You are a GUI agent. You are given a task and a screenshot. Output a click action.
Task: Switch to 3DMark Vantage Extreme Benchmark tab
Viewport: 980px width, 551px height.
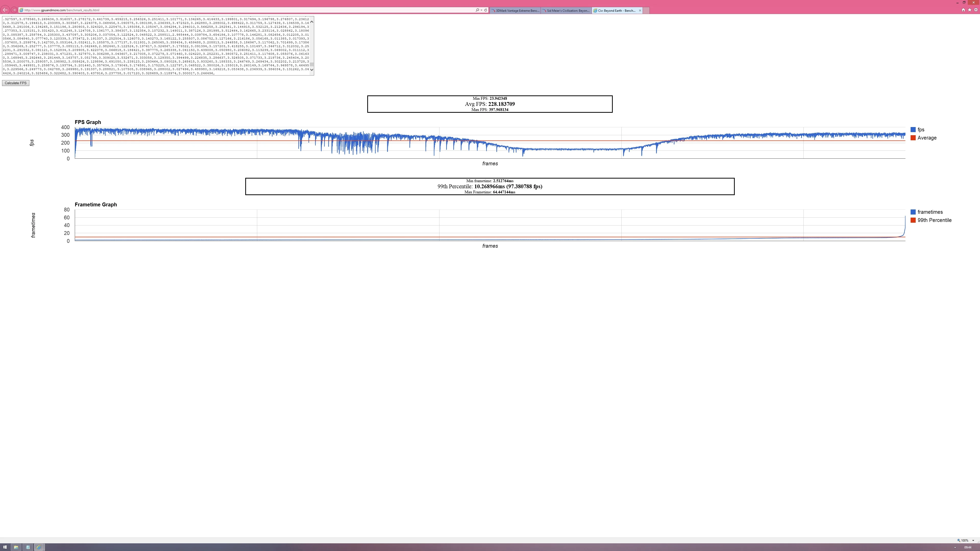515,11
